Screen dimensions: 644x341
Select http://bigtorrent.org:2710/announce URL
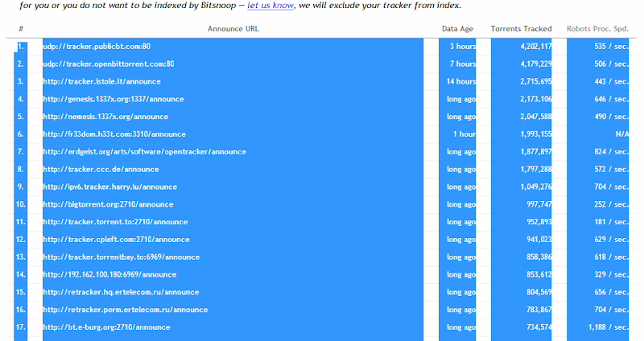108,204
